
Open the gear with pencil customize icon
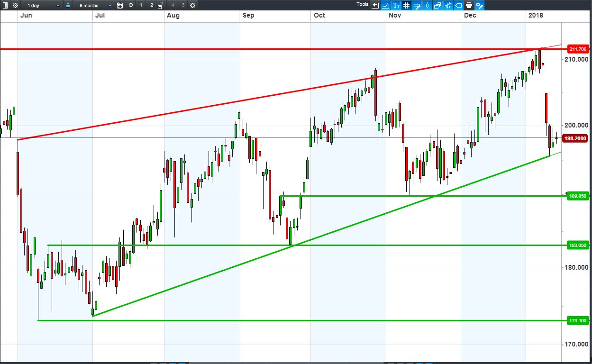[x=479, y=5]
